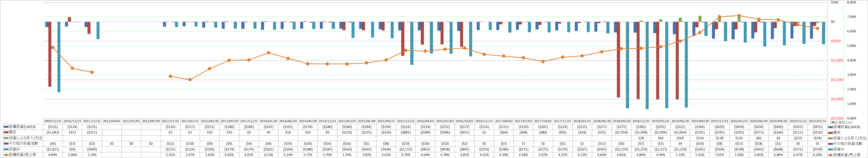Click the 8.00% label on the percentage axis
Screen dimensions: 868x158
coord(852,2)
